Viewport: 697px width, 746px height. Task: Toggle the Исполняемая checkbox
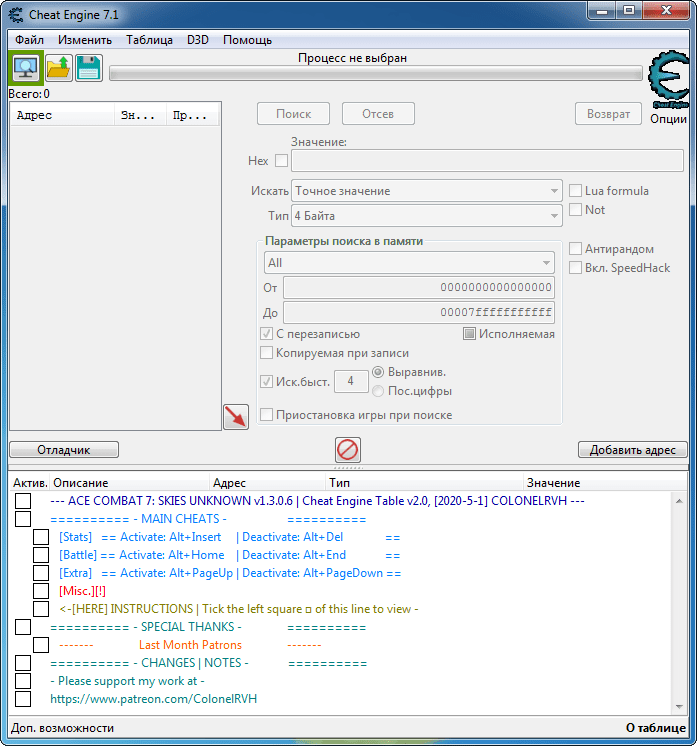(469, 334)
